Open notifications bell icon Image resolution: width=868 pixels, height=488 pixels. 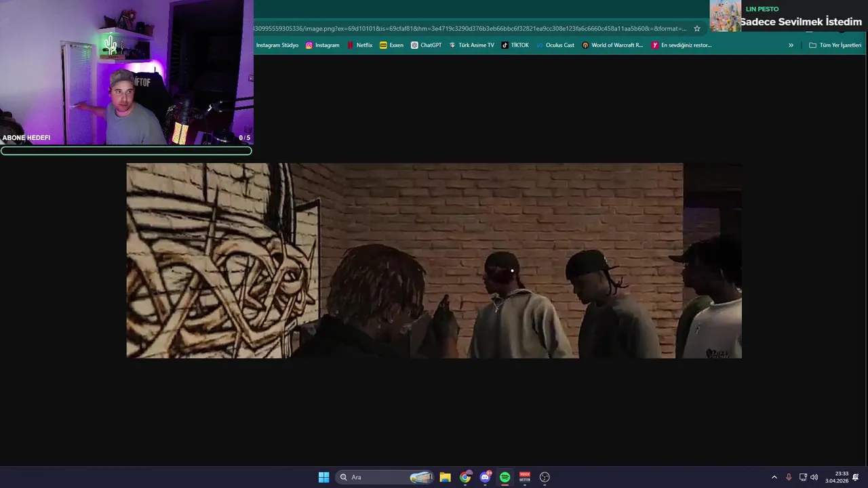tap(856, 477)
